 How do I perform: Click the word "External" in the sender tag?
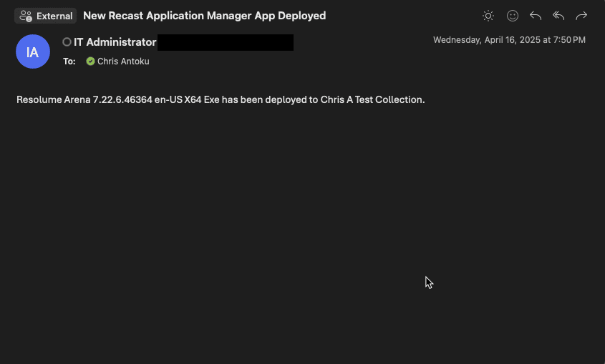54,16
